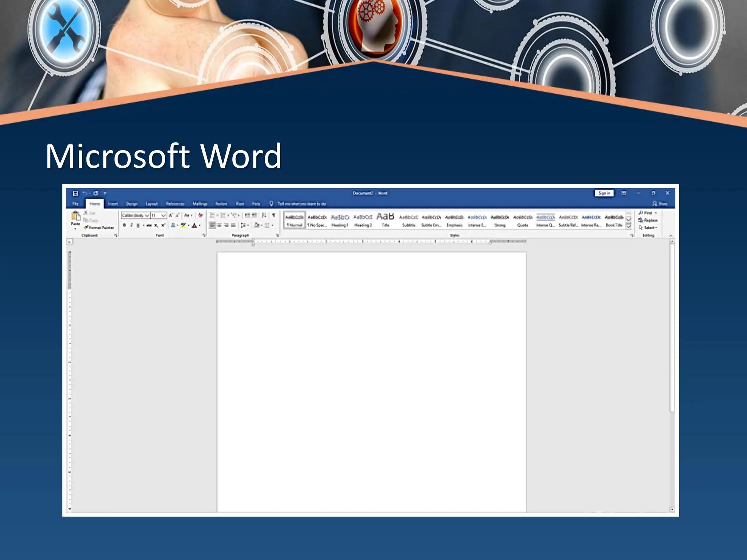
Task: Open the Change Case Aa dropdown
Action: pos(188,215)
